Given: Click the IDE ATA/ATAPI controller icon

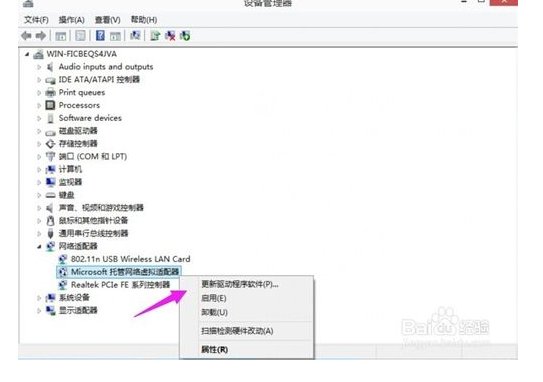Looking at the screenshot, I should click(51, 80).
